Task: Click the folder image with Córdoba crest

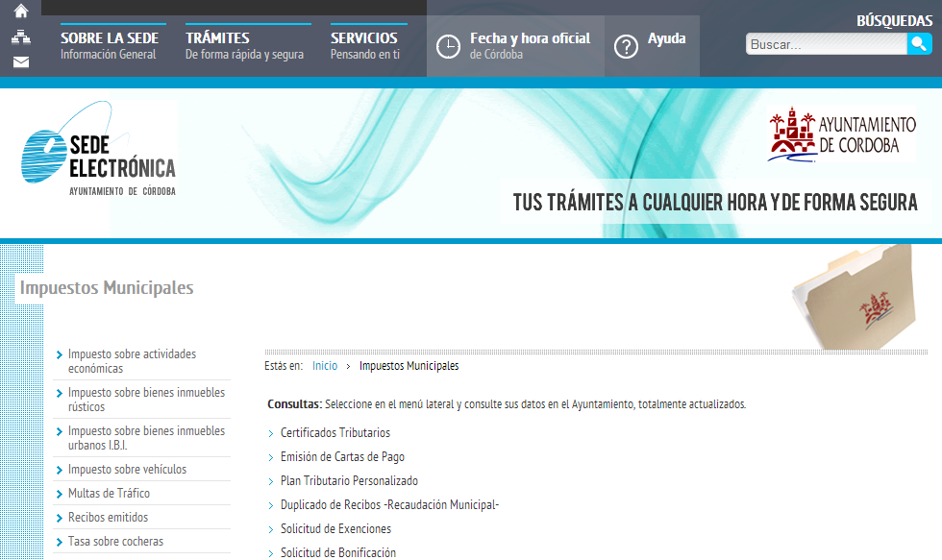Action: pyautogui.click(x=855, y=298)
